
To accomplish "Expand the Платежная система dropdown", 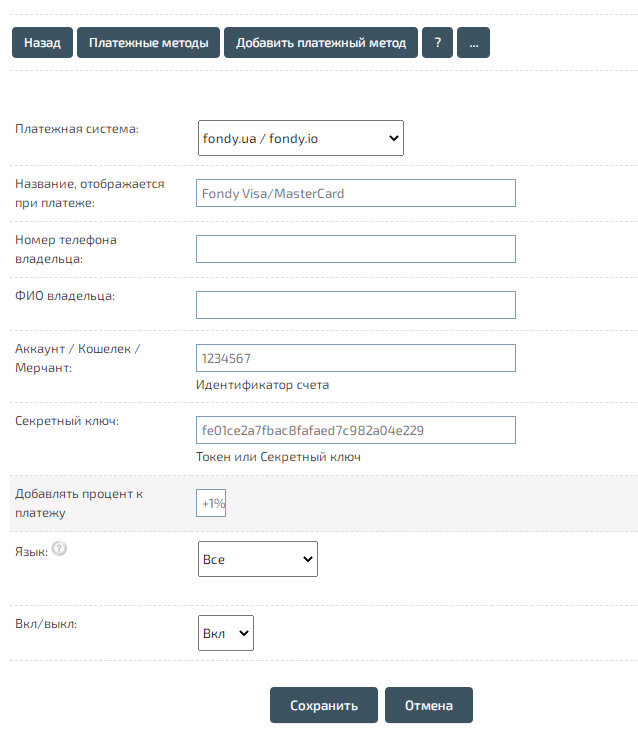I will pyautogui.click(x=300, y=138).
